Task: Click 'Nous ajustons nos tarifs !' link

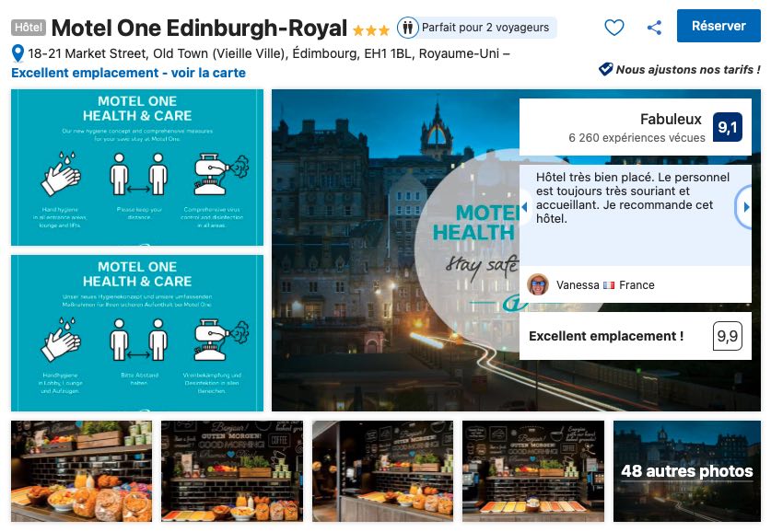Action: point(688,69)
